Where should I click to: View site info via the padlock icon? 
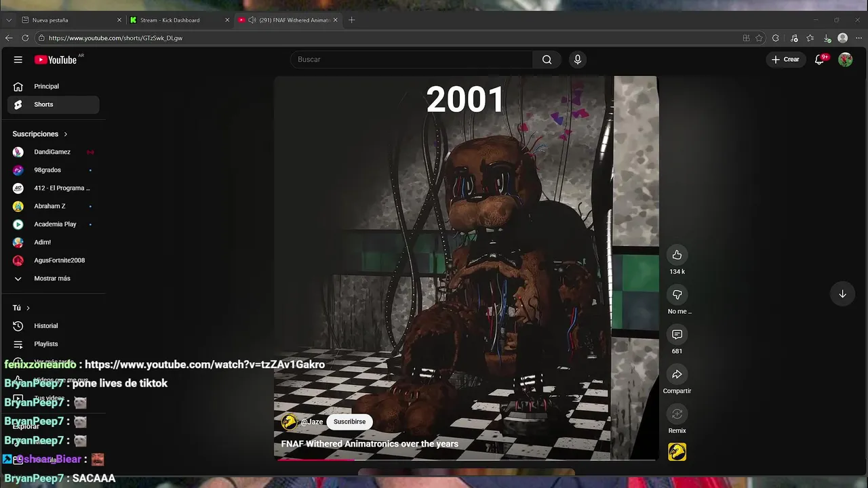coord(41,38)
